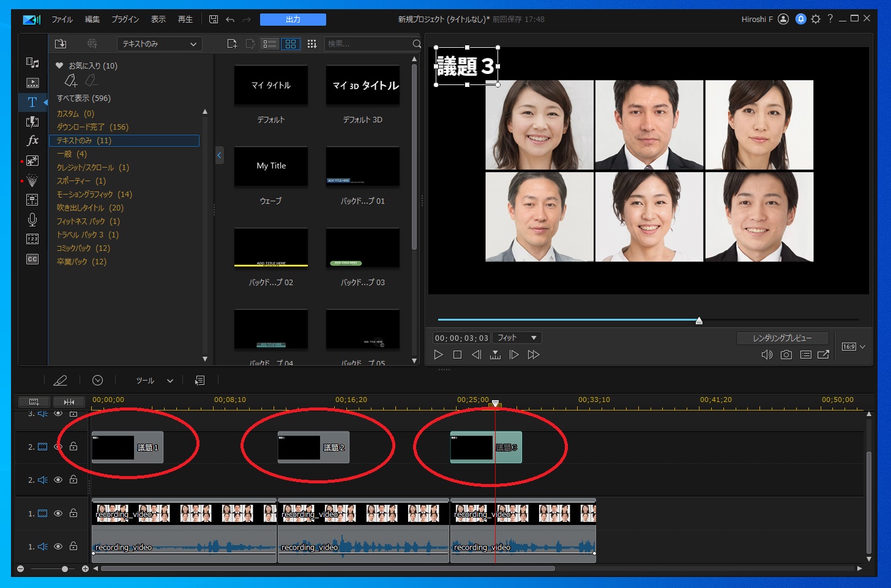This screenshot has width=891, height=588.
Task: Click the 出力 produce button
Action: click(x=293, y=20)
